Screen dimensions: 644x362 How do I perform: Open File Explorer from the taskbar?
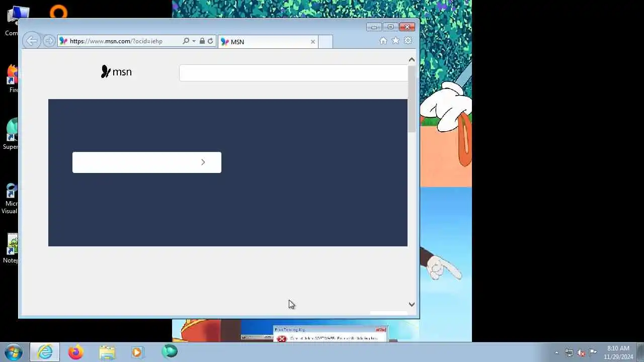pyautogui.click(x=107, y=352)
